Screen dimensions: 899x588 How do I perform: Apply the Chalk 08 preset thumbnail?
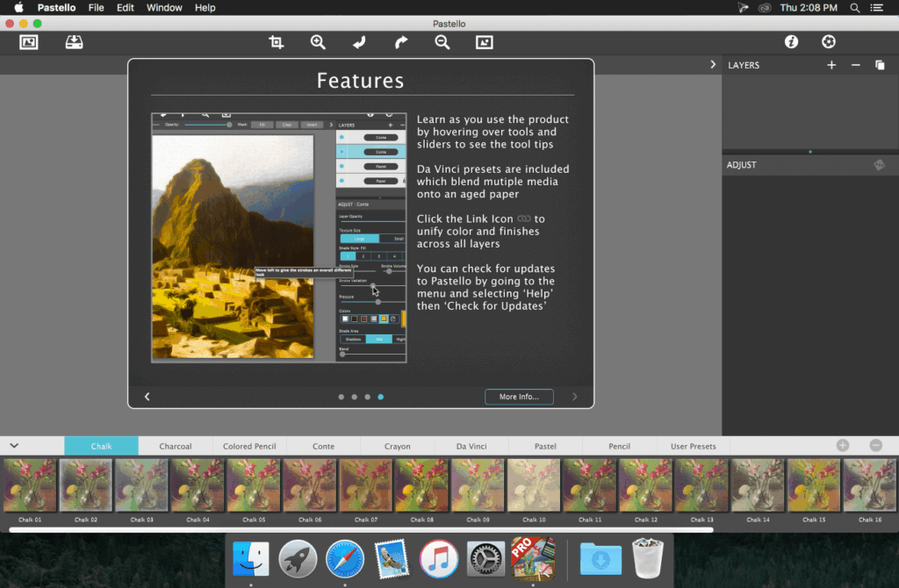point(421,484)
